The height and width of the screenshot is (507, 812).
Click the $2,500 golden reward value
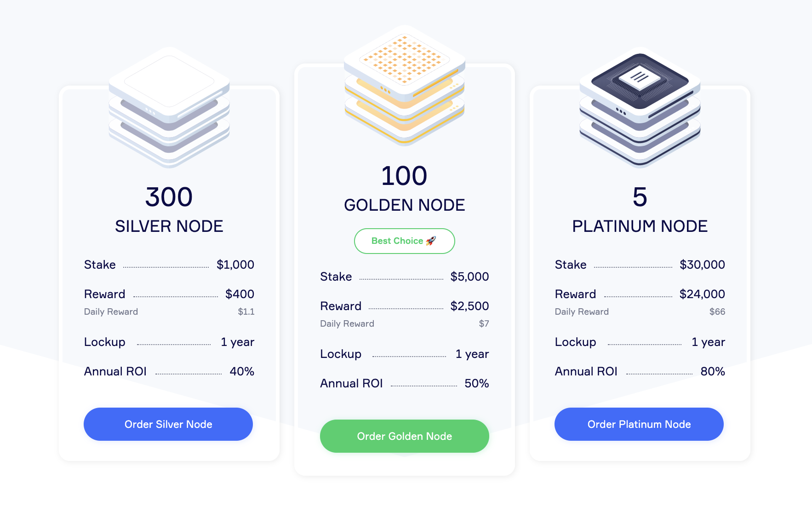(469, 306)
